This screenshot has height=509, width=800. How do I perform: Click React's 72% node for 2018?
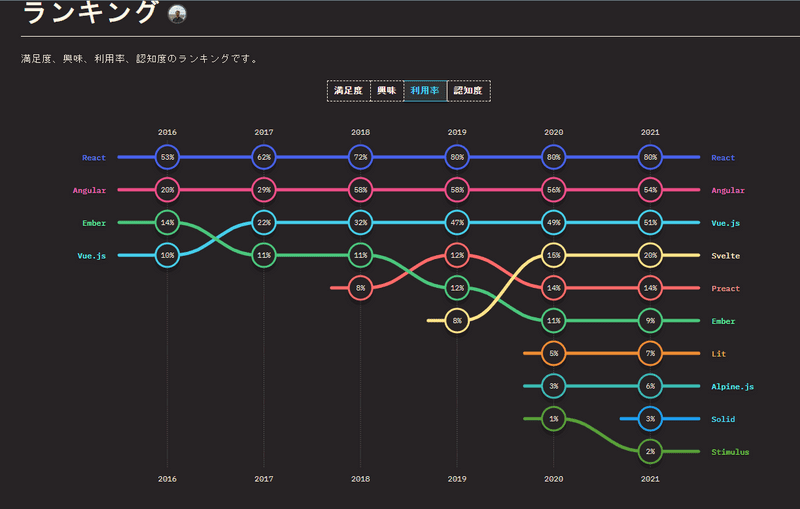click(360, 157)
